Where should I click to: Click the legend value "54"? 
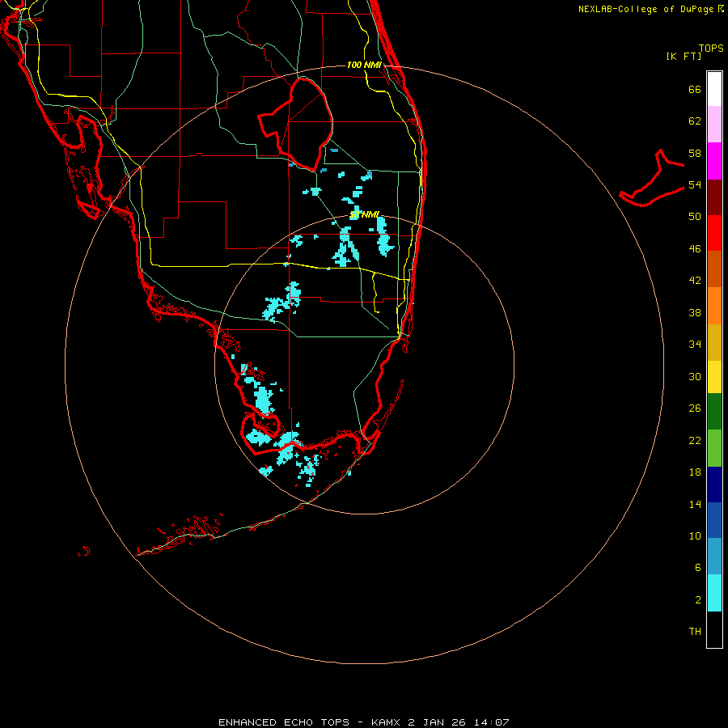point(695,184)
